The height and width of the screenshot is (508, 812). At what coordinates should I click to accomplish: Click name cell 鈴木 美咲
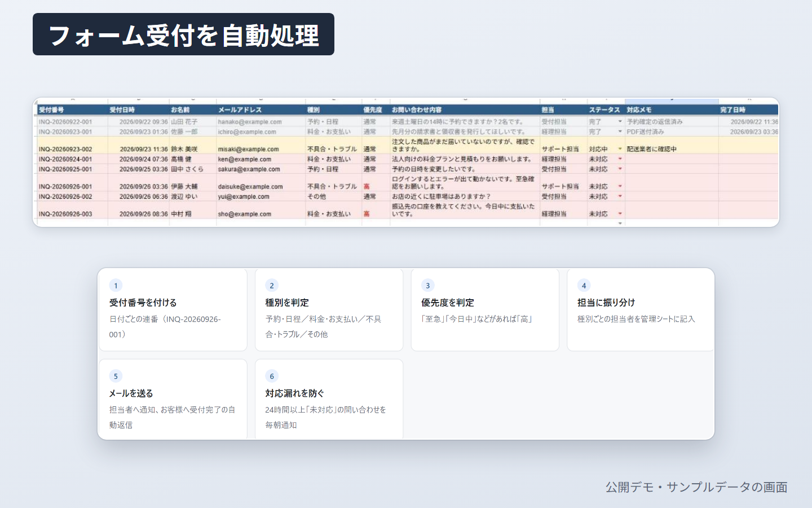point(193,145)
